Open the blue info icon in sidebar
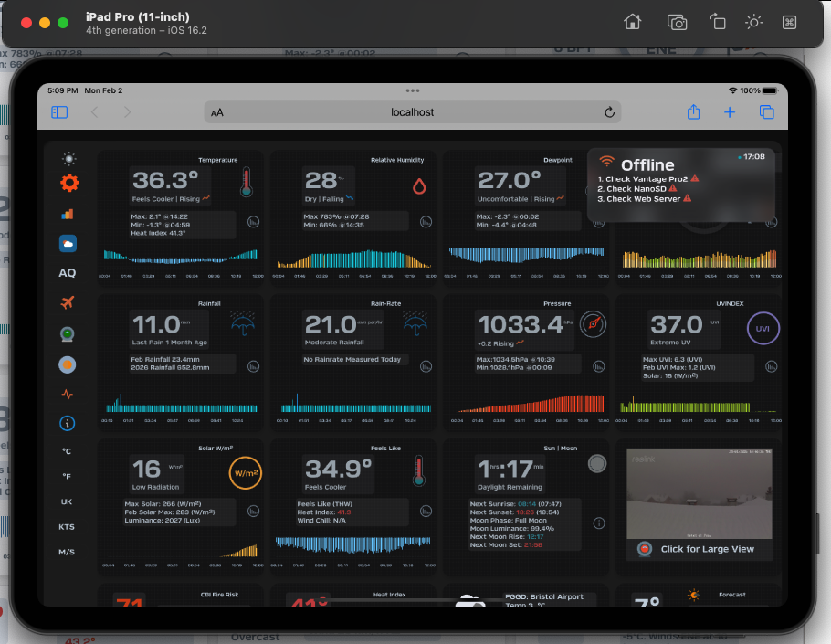Screen dimensions: 831x644 [x=68, y=424]
